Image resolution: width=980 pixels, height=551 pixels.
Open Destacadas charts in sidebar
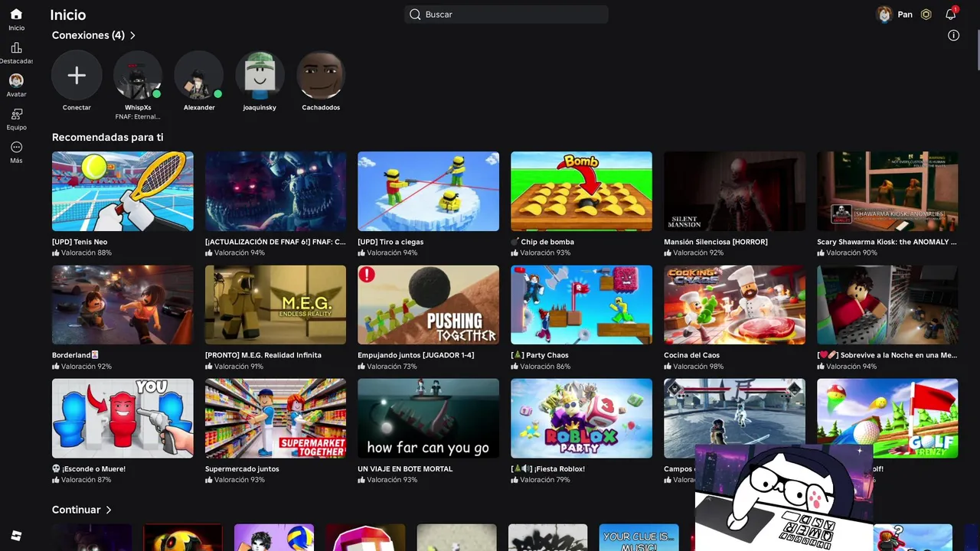coord(16,47)
